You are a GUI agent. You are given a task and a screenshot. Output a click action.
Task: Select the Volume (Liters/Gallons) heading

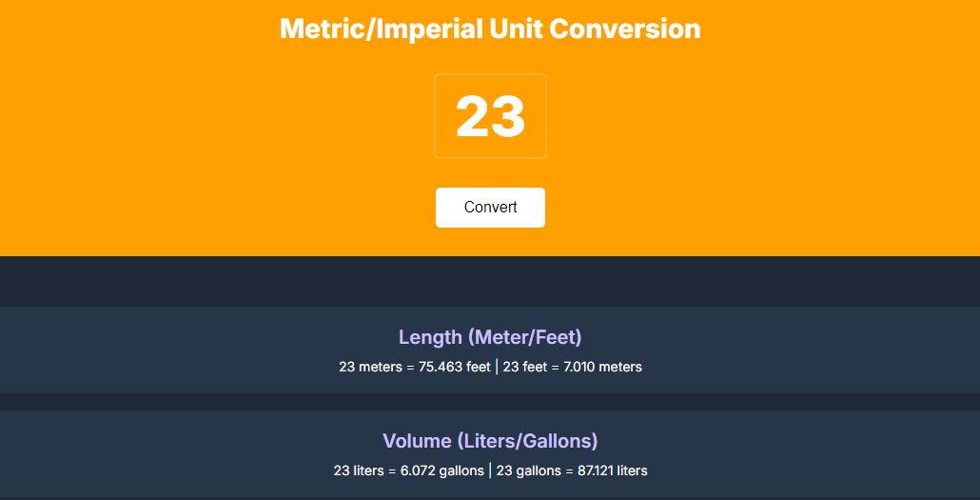click(x=490, y=441)
